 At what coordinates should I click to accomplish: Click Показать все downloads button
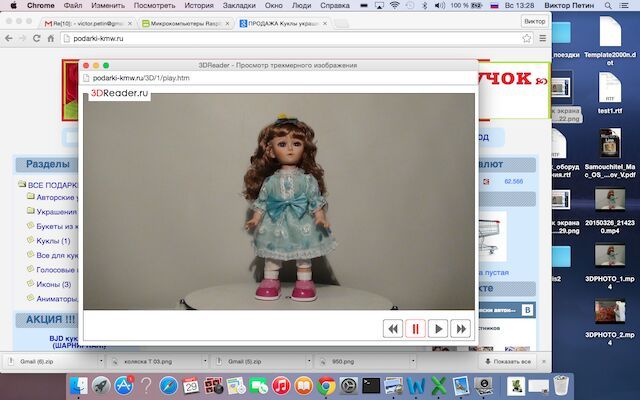(x=508, y=362)
